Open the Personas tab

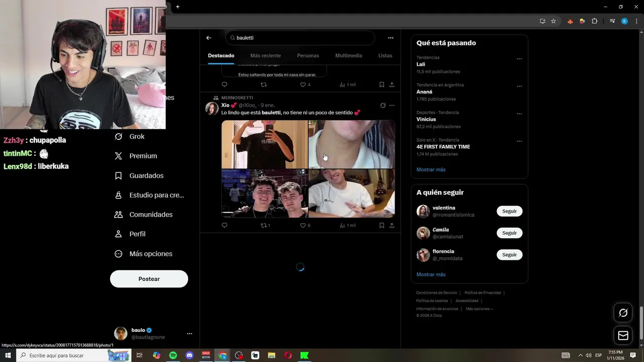pos(308,55)
